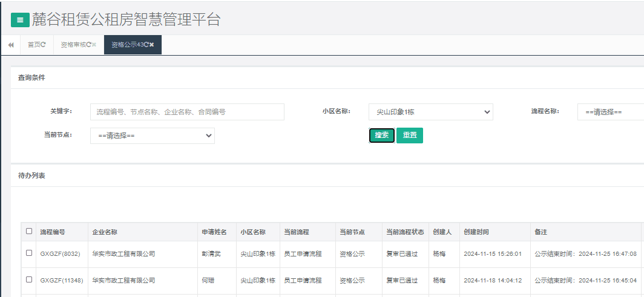
Task: Close the 资格审核 tab with its X icon
Action: click(94, 45)
